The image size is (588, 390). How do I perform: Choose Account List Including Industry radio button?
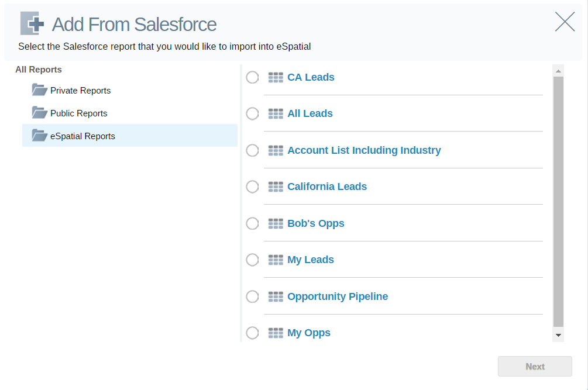tap(252, 150)
